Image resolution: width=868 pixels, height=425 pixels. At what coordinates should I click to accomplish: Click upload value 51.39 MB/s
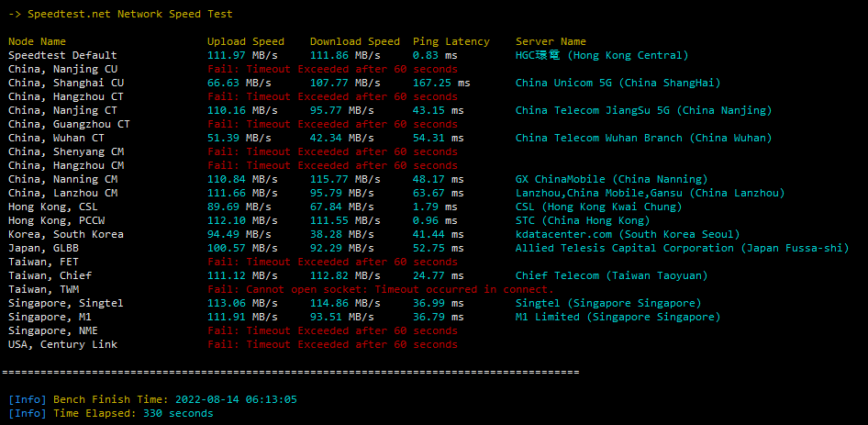click(239, 138)
